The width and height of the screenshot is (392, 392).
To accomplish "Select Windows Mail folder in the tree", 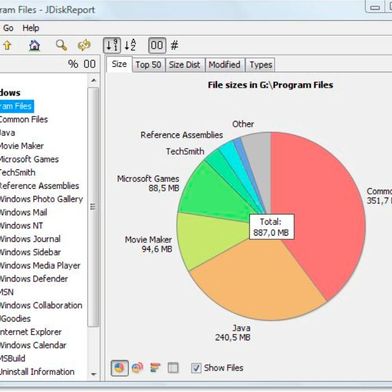I will pyautogui.click(x=23, y=212).
